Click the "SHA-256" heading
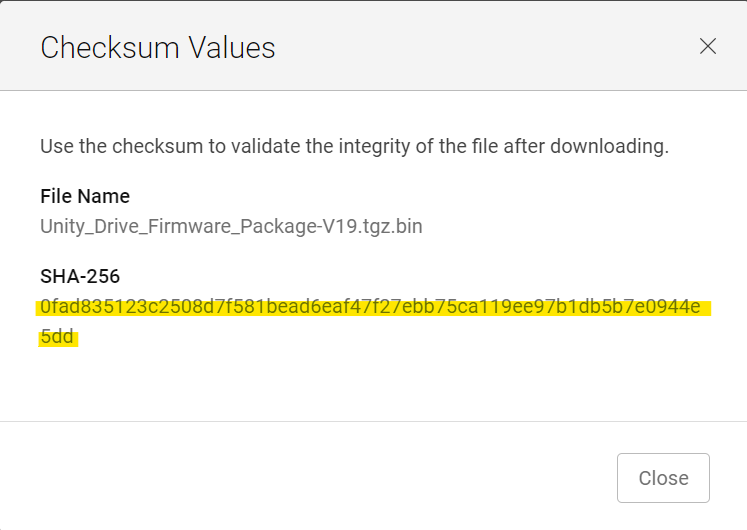Screen dimensions: 747x530 (x=80, y=276)
